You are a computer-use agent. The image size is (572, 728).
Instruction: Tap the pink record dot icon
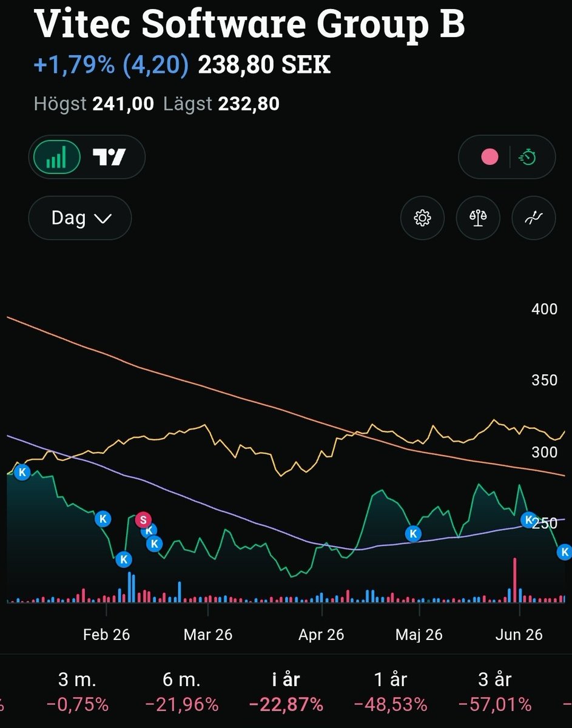tap(490, 157)
